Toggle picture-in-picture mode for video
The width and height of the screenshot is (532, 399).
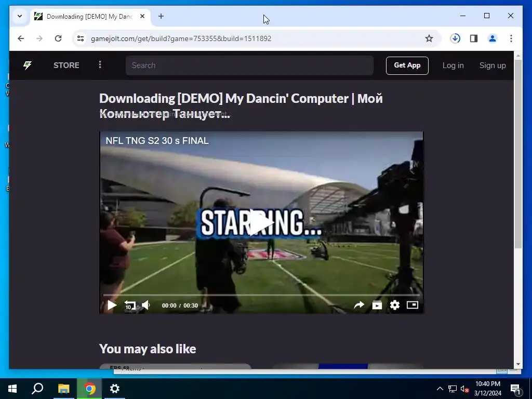click(x=412, y=305)
